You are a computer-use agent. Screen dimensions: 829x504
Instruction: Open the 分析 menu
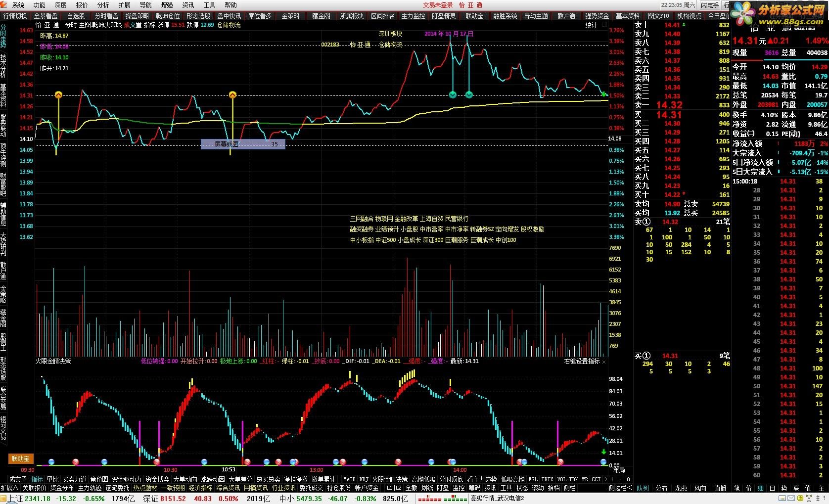[x=103, y=5]
